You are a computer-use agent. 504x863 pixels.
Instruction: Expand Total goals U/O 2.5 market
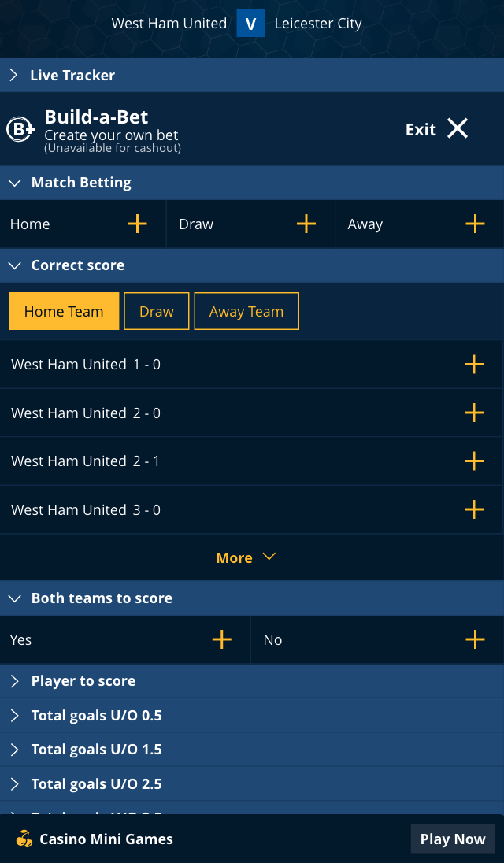pyautogui.click(x=96, y=783)
